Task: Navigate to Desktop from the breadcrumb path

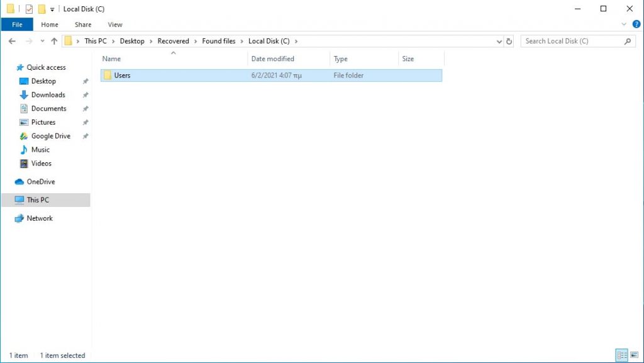Action: pos(133,41)
